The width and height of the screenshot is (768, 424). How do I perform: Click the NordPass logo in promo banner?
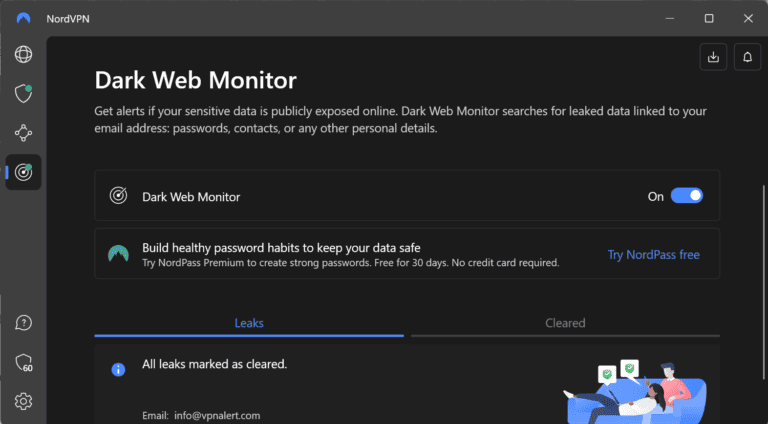click(x=118, y=254)
